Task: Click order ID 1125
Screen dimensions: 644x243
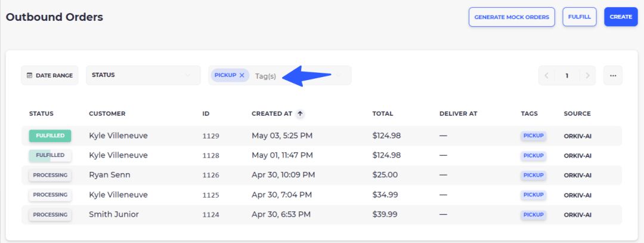Action: (210, 195)
